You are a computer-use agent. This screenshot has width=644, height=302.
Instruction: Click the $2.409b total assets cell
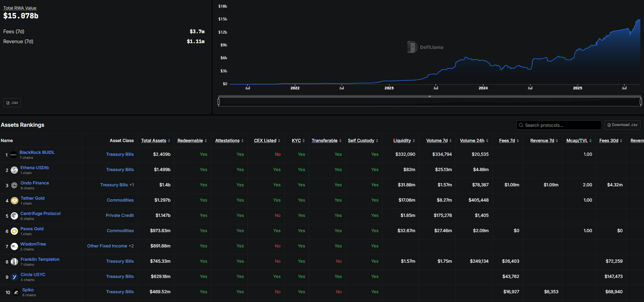[x=162, y=154]
